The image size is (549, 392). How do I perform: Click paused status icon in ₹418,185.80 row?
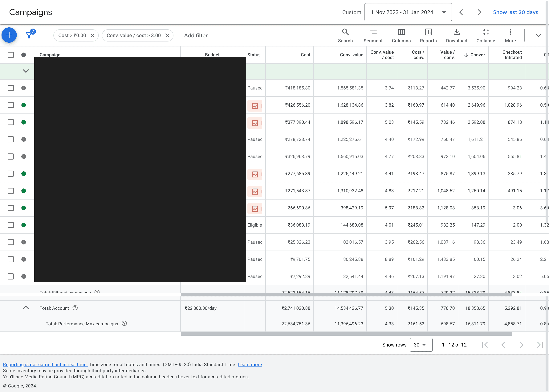[x=23, y=88]
